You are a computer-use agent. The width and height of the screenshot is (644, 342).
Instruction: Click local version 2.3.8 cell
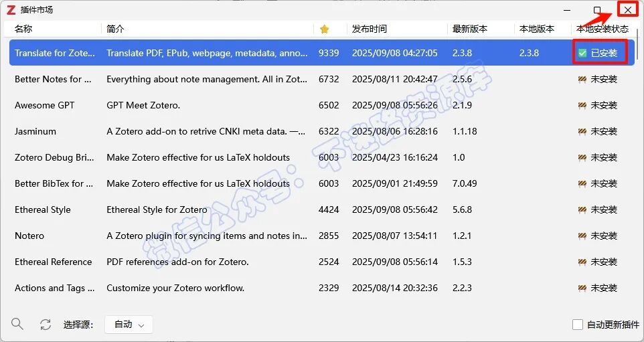point(530,53)
